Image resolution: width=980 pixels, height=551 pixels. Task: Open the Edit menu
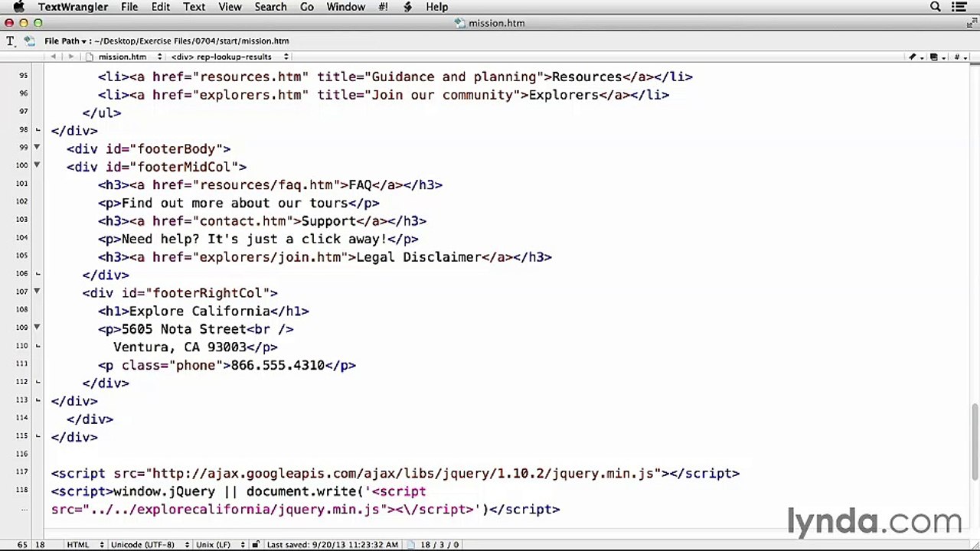[x=161, y=7]
